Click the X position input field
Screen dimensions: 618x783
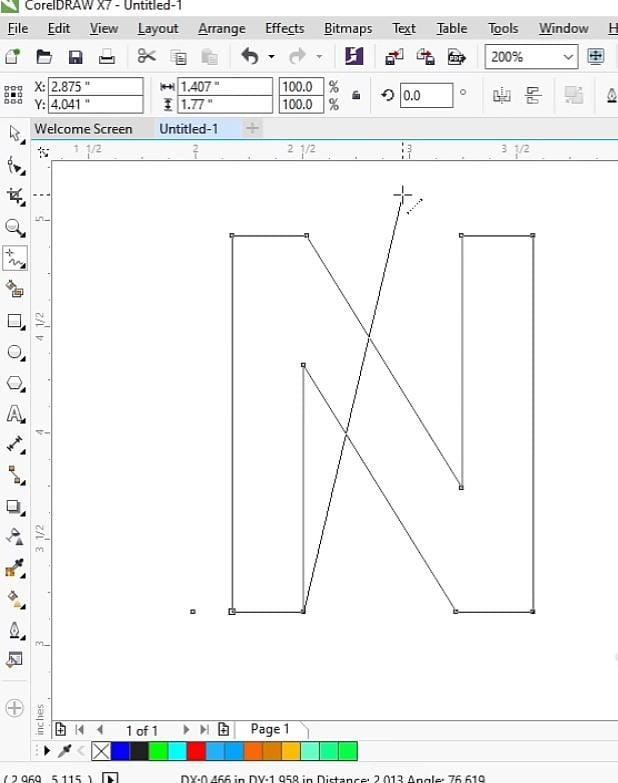click(95, 86)
